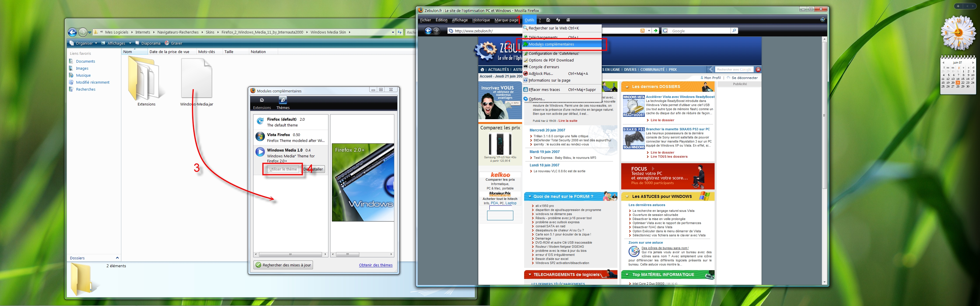Screen dimensions: 980x306
Task: Click the green go arrow beside URL bar
Action: (x=655, y=31)
